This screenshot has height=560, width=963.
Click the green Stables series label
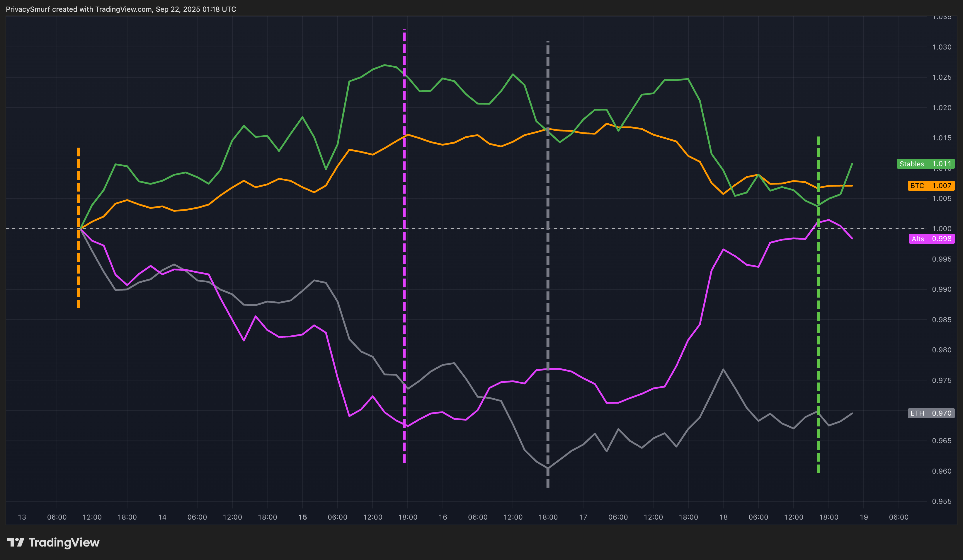click(x=911, y=164)
